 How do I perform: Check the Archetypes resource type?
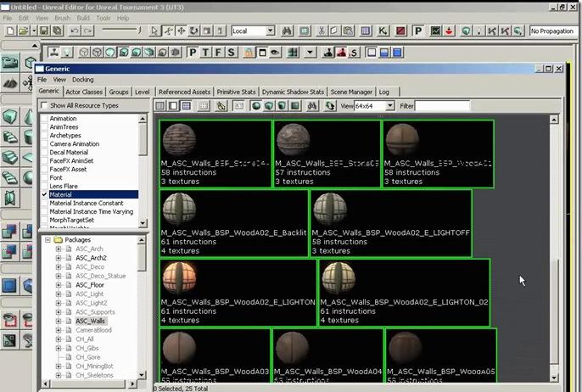44,136
